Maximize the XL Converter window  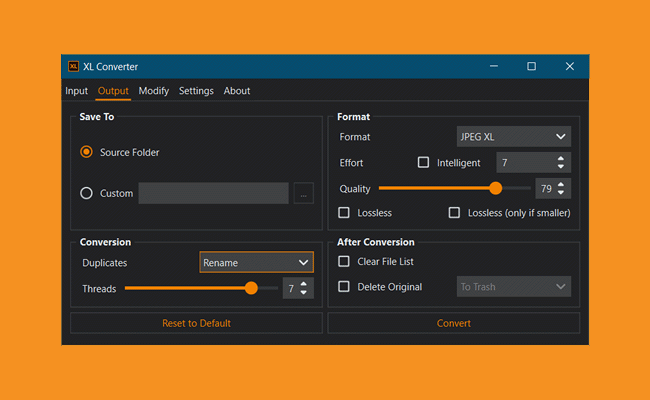click(531, 66)
